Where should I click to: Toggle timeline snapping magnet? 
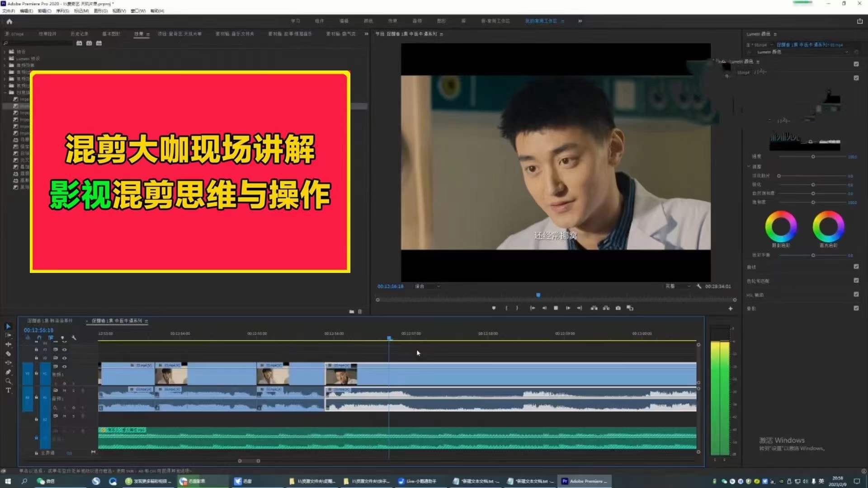(x=39, y=338)
